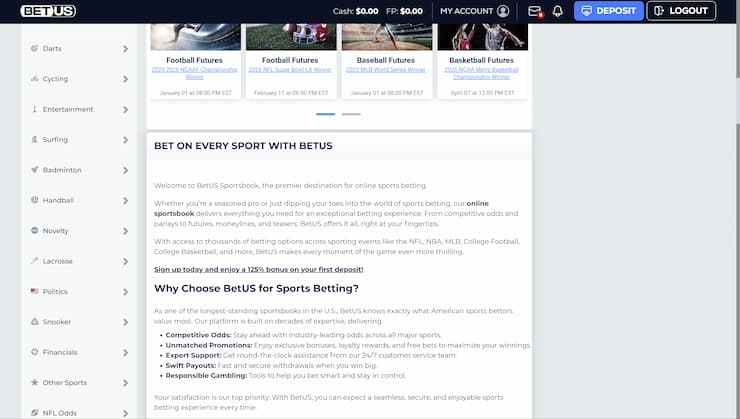
Task: Click the FP $0.00 balance
Action: click(404, 11)
